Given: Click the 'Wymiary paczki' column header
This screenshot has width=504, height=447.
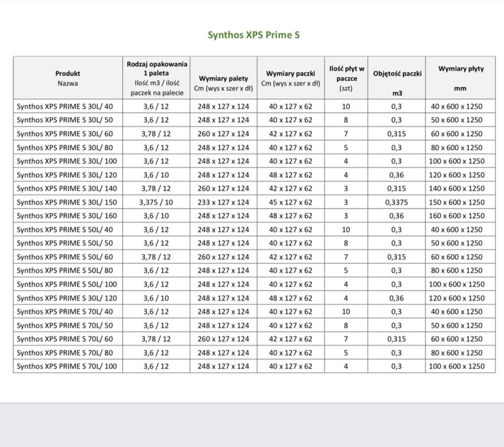Looking at the screenshot, I should 290,78.
